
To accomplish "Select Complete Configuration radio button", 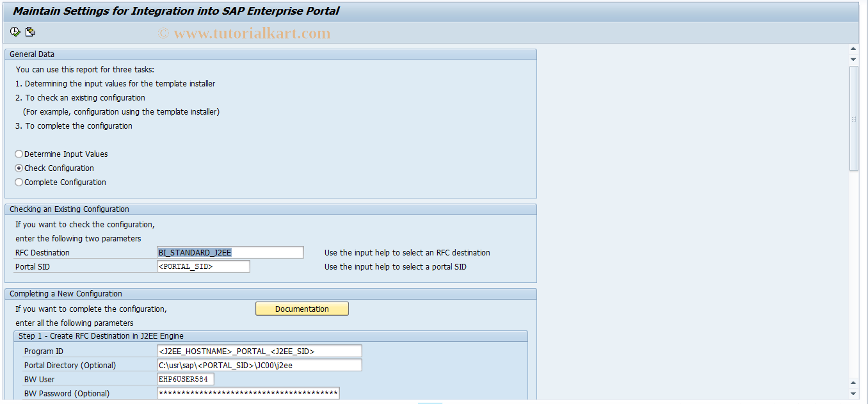I will pos(19,182).
